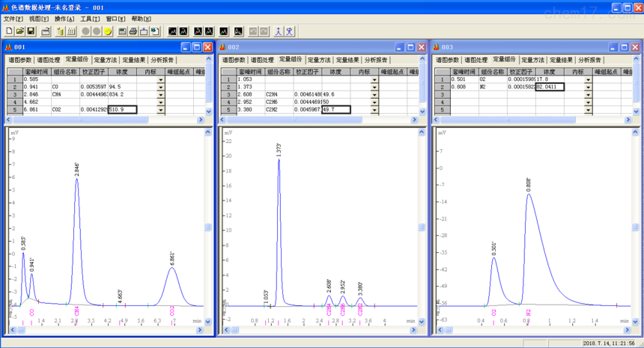Switch to 谱图参数 tab in window 002

coord(233,60)
